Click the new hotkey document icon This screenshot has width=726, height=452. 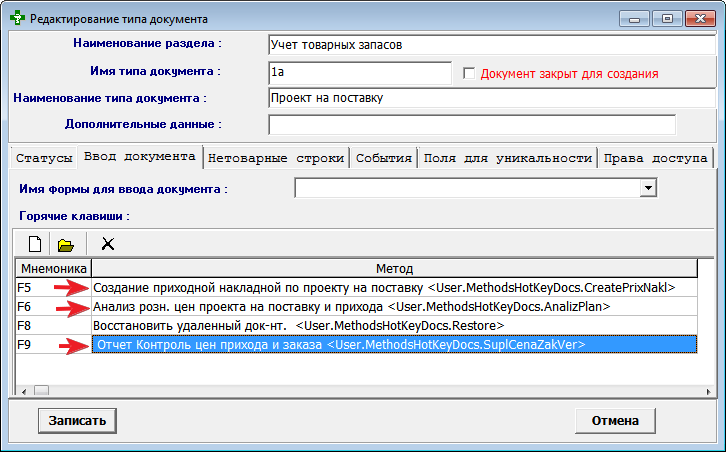35,244
